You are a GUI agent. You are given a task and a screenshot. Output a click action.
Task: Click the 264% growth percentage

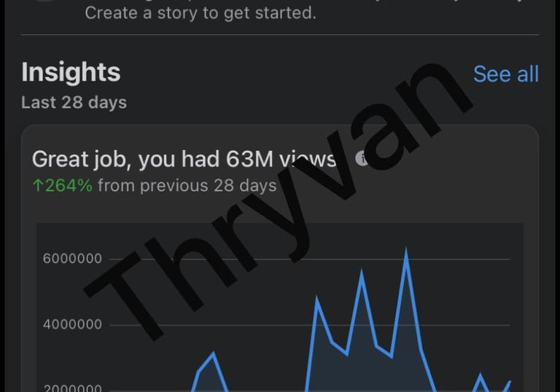tap(69, 186)
